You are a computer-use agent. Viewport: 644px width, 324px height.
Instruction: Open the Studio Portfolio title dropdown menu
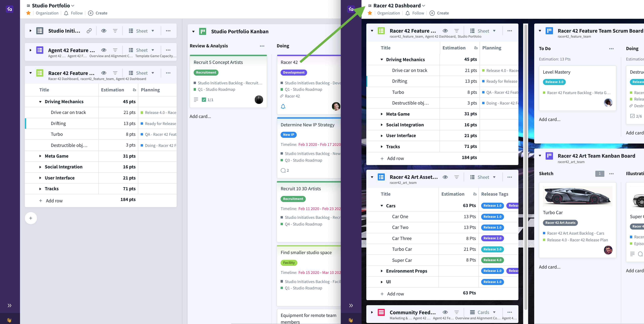(73, 6)
